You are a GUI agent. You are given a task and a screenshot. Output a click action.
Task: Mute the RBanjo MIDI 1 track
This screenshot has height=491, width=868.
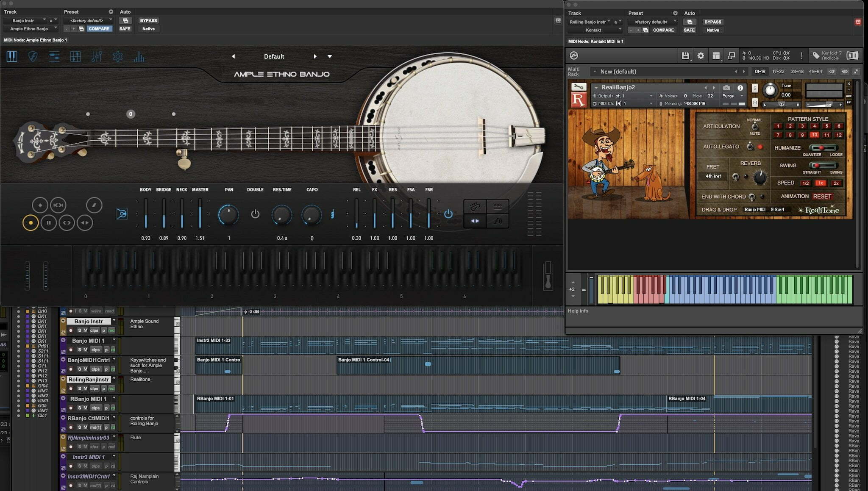[x=85, y=408]
